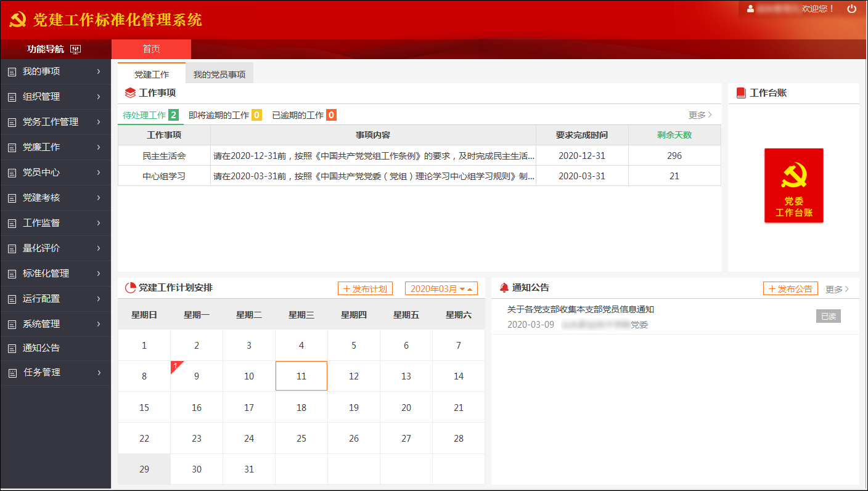The height and width of the screenshot is (491, 868).
Task: Click the user avatar icon in header
Action: click(750, 9)
